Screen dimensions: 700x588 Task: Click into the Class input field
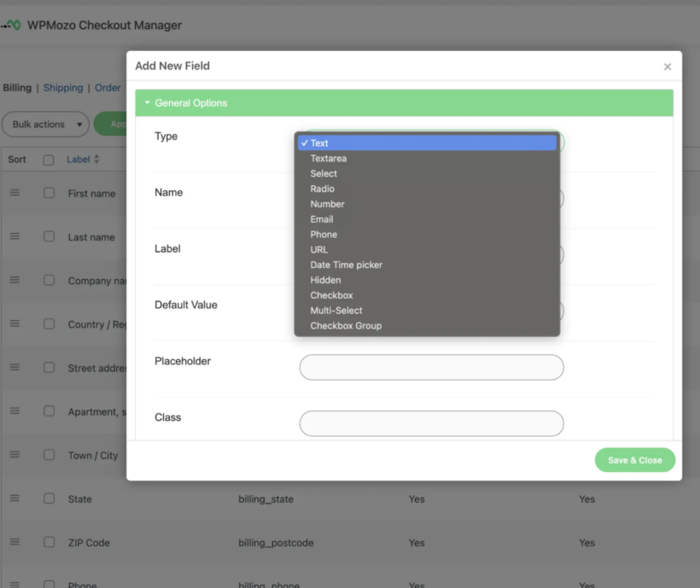click(x=431, y=423)
